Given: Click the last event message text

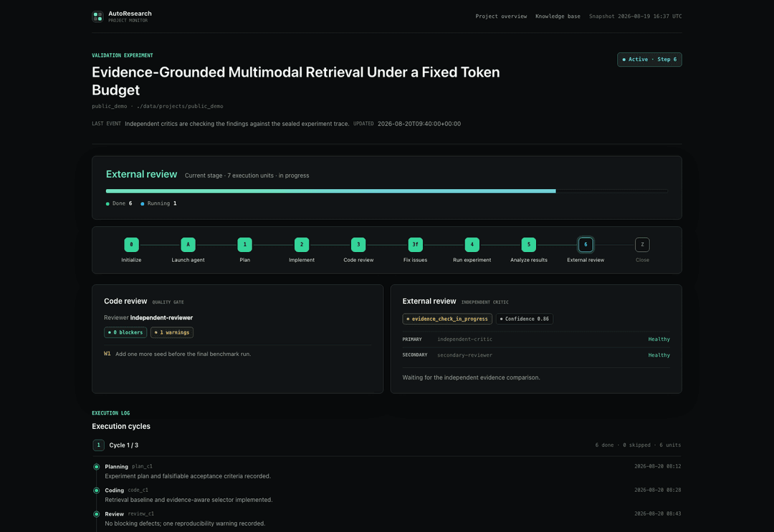Looking at the screenshot, I should coord(237,124).
